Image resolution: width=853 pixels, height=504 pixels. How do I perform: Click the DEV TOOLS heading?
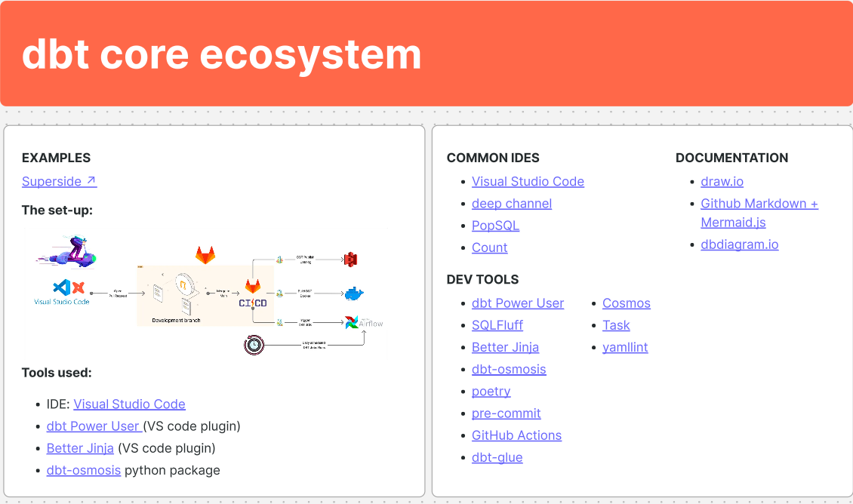482,279
